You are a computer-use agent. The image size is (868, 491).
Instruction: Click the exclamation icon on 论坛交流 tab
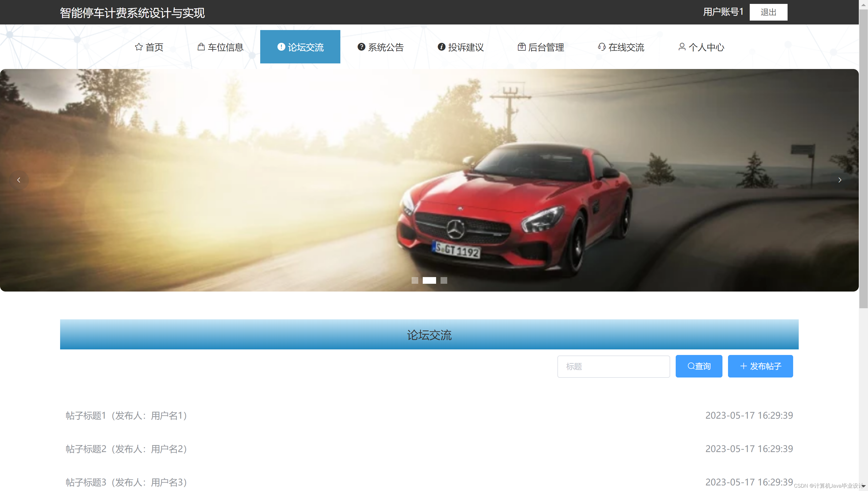(281, 47)
